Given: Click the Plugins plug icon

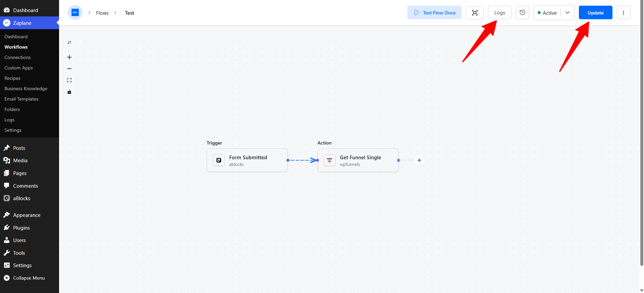Looking at the screenshot, I should [x=7, y=228].
